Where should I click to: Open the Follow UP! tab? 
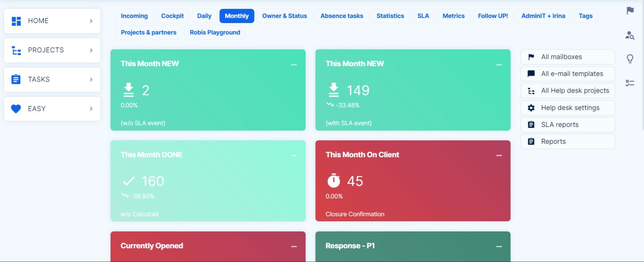493,16
